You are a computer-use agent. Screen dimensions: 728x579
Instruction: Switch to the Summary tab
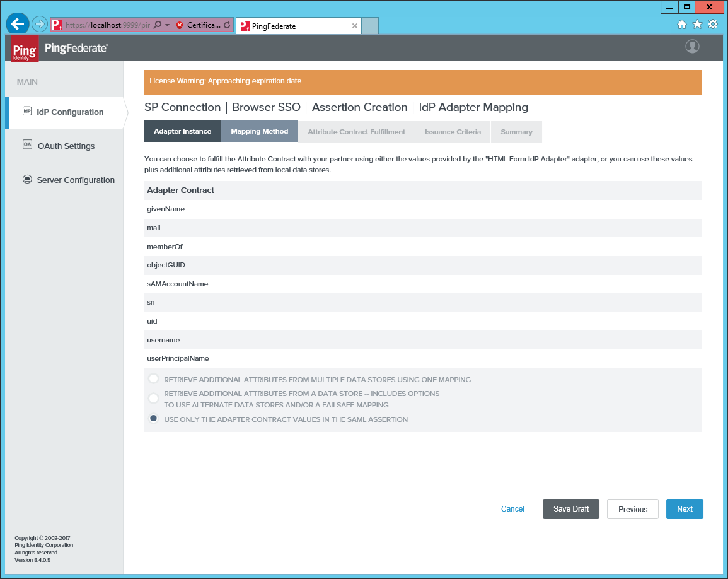pos(516,132)
